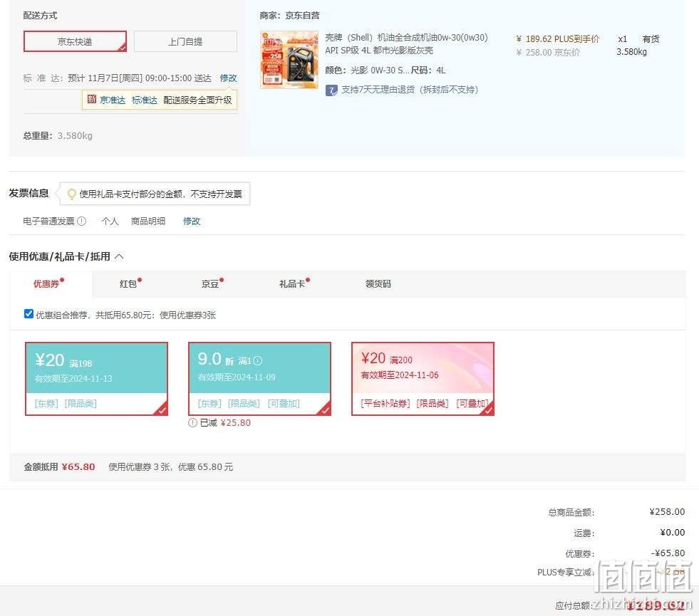Viewport: 699px width, 616px height.
Task: Click 总商品金额 value ¥258.00
Action: click(x=667, y=512)
